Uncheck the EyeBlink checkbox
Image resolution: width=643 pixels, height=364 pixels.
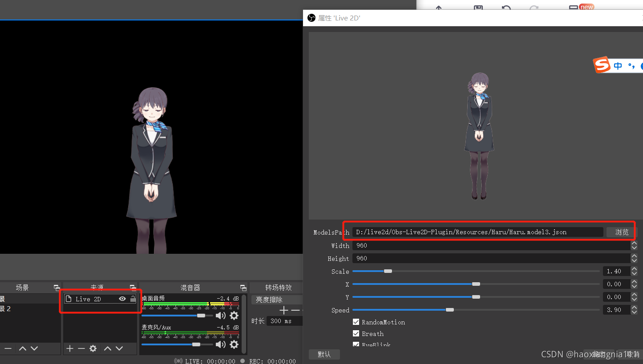coord(356,344)
